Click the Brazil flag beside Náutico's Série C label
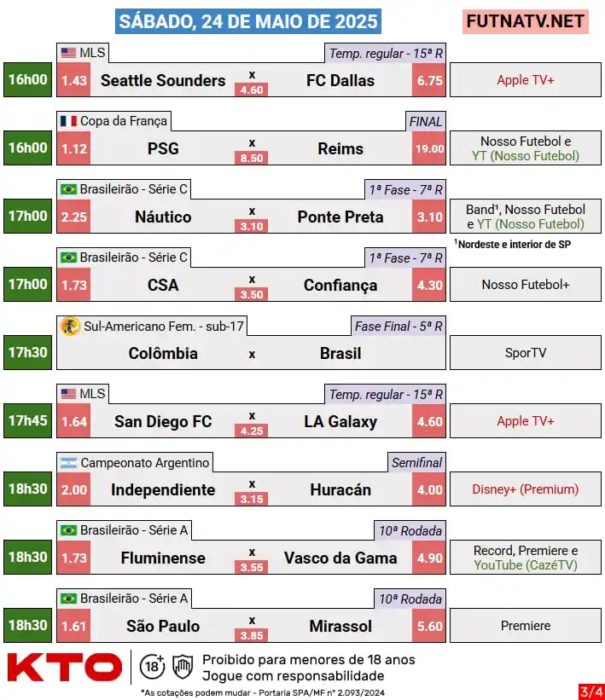The height and width of the screenshot is (700, 605). pyautogui.click(x=68, y=189)
